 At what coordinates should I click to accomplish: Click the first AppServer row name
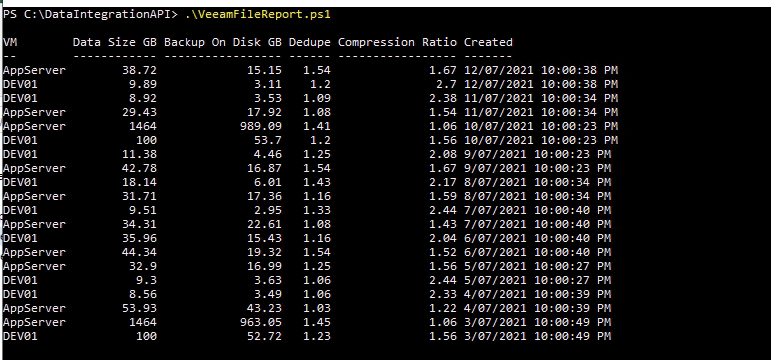(34, 70)
